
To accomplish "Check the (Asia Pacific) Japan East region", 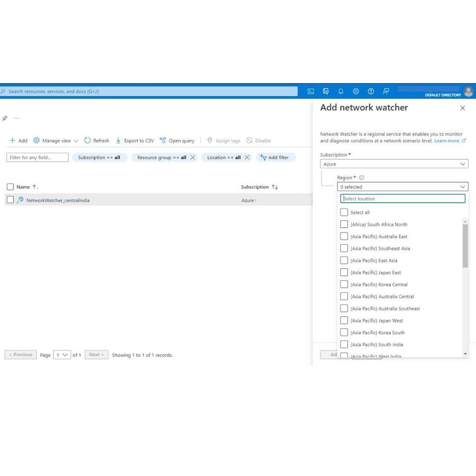I will (x=344, y=272).
